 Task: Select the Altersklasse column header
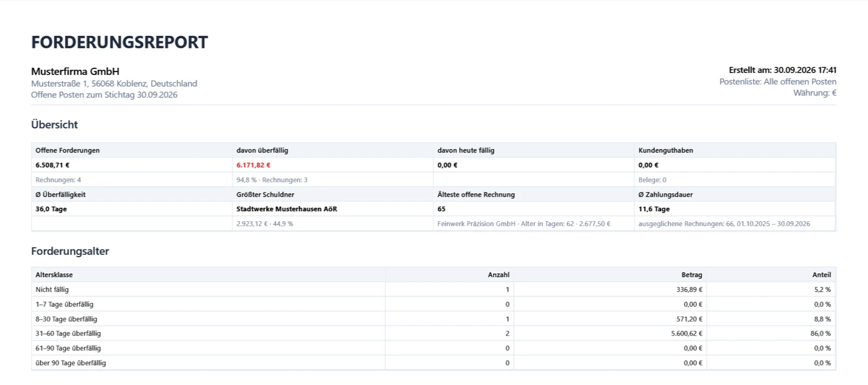(54, 275)
